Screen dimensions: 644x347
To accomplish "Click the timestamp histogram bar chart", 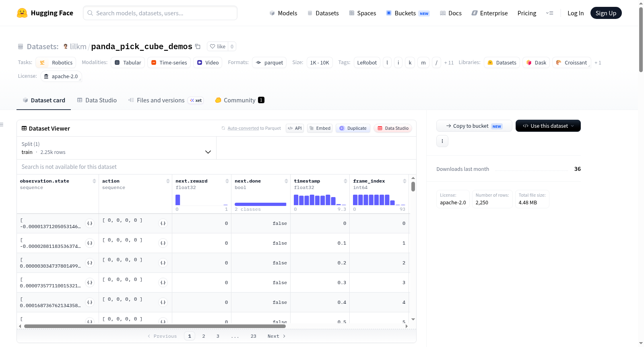I will click(x=320, y=200).
